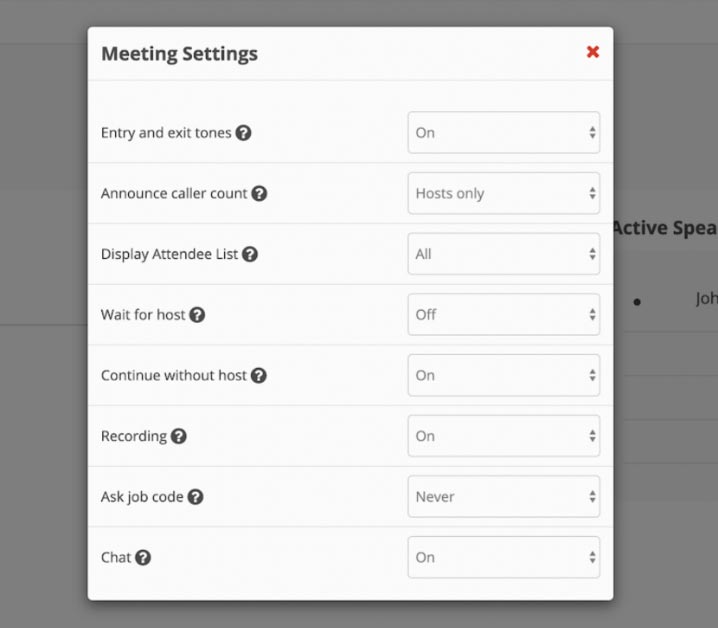718x628 pixels.
Task: Click the Wait for host help icon
Action: 197,315
